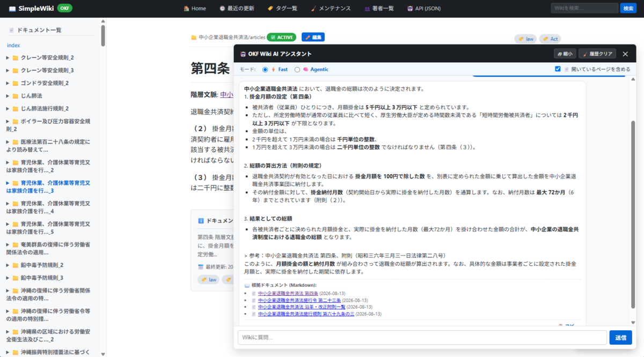Click the calendar icon beside 最終更新

200,266
